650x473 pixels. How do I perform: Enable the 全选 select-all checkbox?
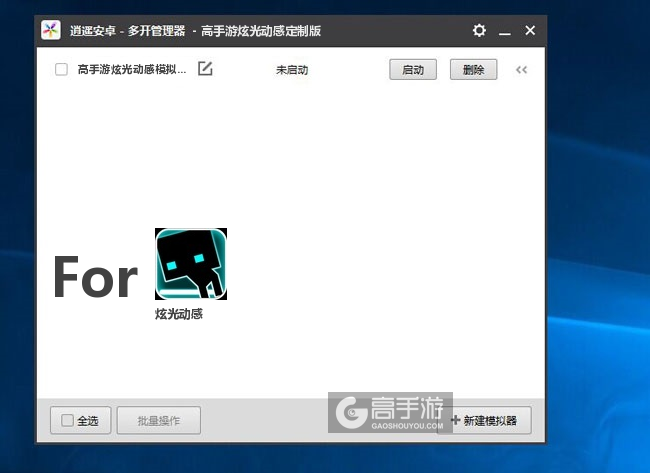[x=67, y=420]
